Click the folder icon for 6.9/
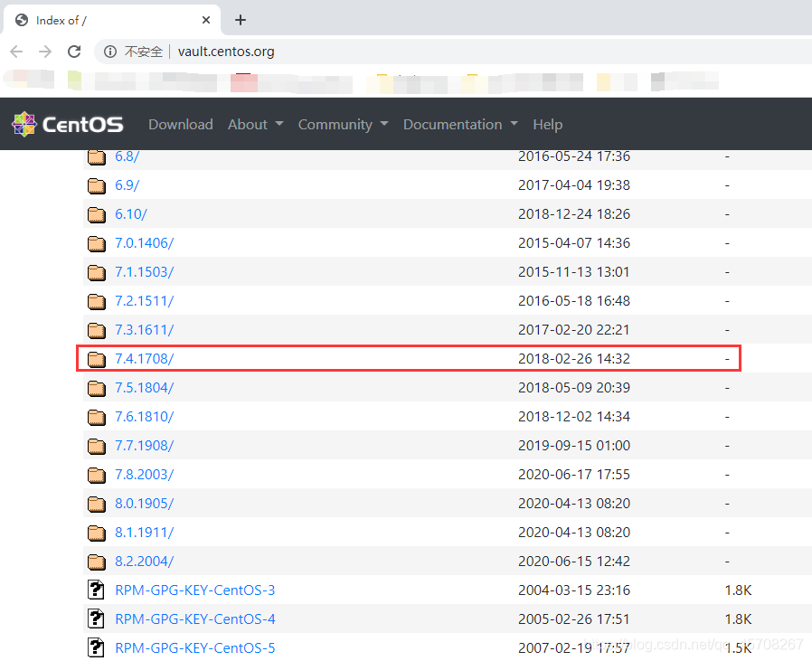812x661 pixels. coord(97,185)
